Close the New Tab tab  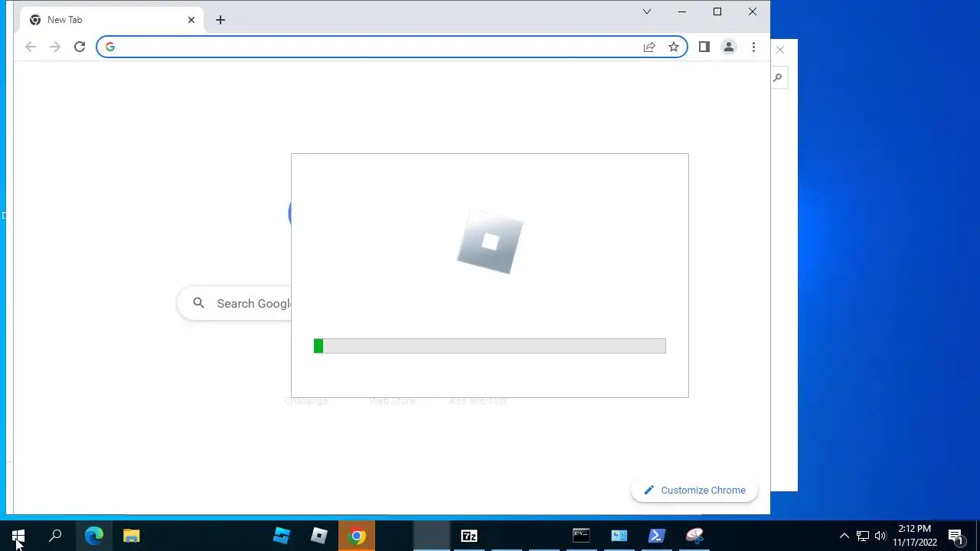(191, 20)
